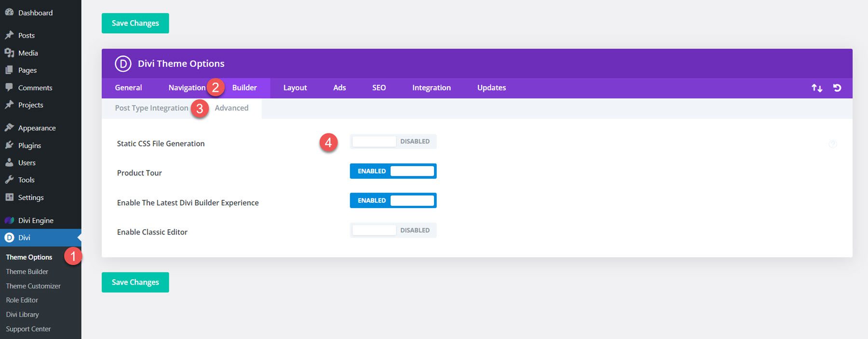Click the Appearance paintbrush icon

(9, 128)
